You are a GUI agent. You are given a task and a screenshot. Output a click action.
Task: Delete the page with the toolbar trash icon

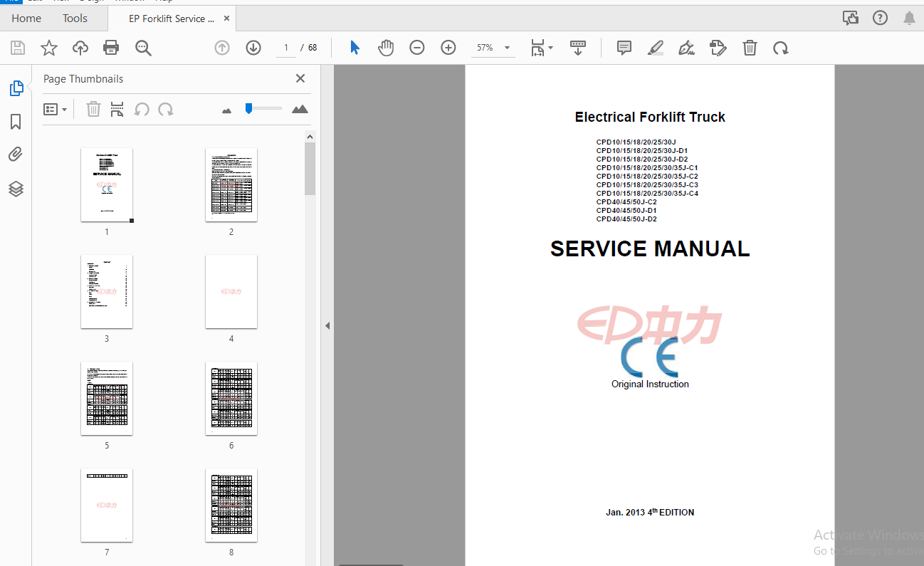(x=750, y=48)
